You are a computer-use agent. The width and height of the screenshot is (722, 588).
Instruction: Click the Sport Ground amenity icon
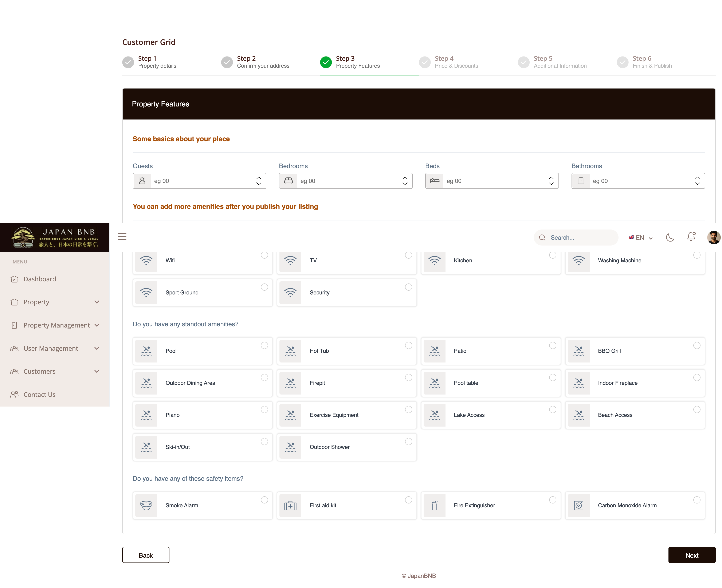click(146, 292)
